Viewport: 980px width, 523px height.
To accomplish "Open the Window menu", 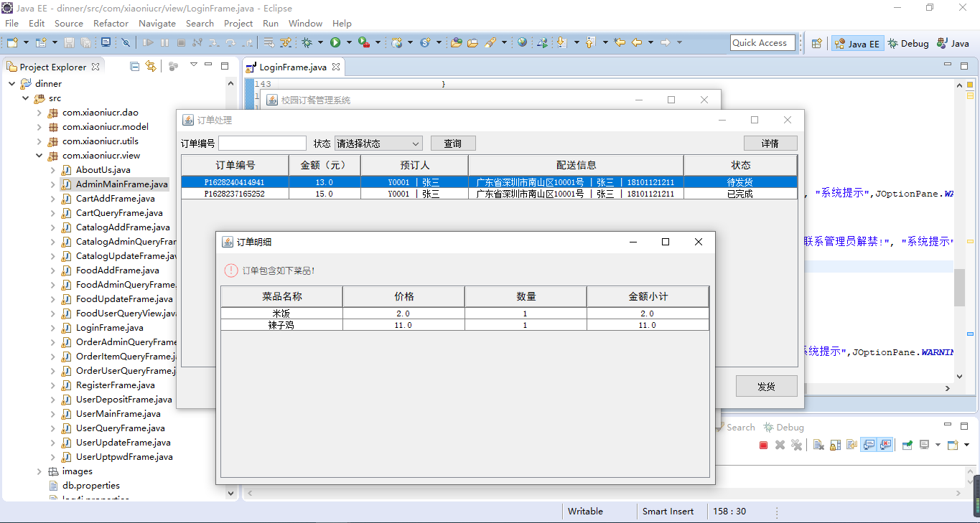I will point(305,23).
